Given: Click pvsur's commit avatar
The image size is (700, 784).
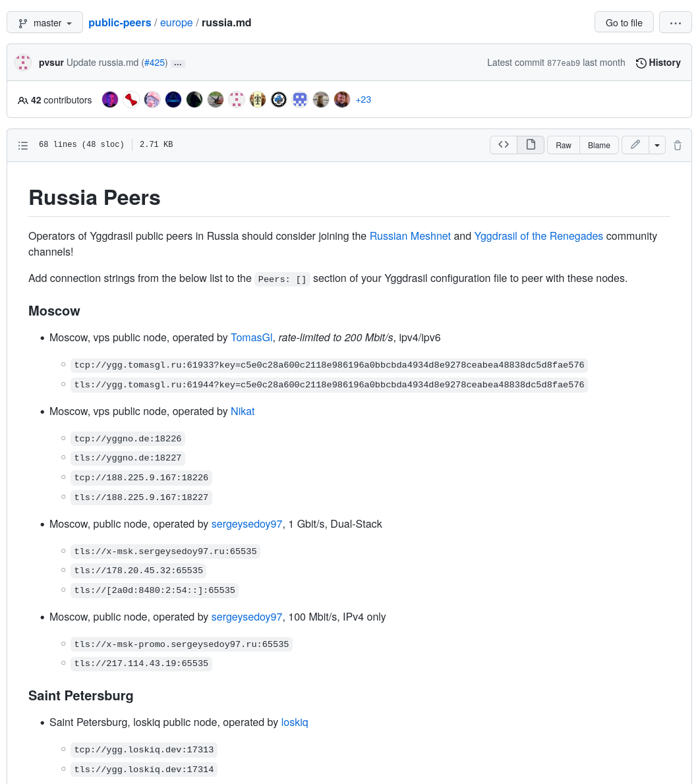Looking at the screenshot, I should pos(22,63).
